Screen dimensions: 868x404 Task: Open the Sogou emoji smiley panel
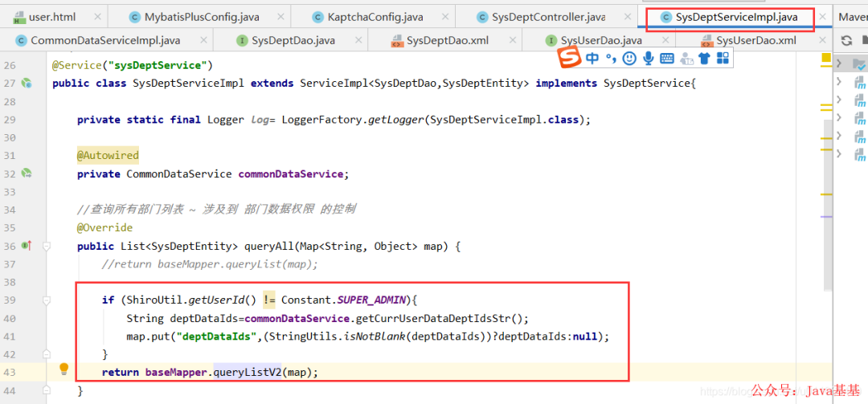click(x=629, y=58)
